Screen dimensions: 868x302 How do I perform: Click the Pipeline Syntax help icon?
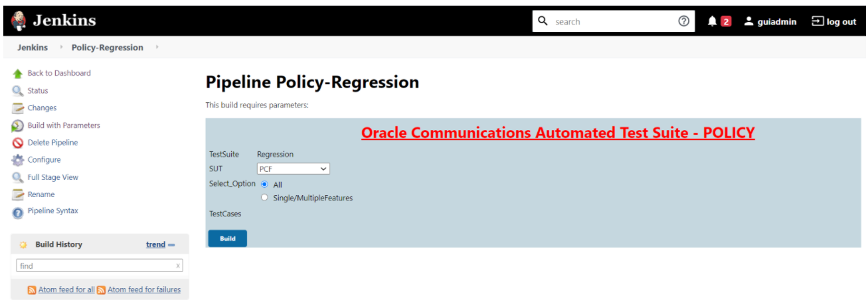(18, 212)
